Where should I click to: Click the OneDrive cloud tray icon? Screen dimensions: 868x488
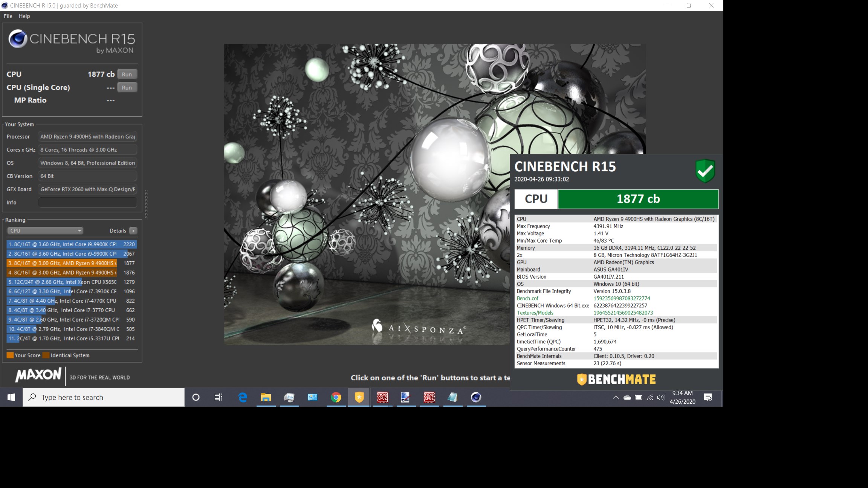click(627, 397)
